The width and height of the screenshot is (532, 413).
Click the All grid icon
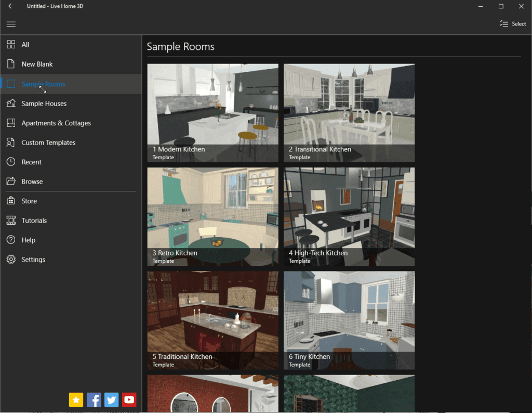(11, 45)
